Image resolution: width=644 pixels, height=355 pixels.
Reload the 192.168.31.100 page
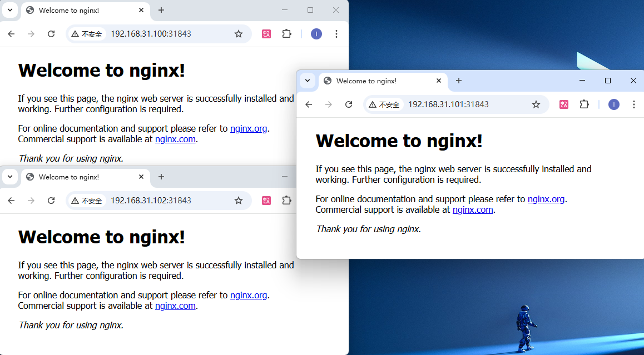tap(51, 34)
